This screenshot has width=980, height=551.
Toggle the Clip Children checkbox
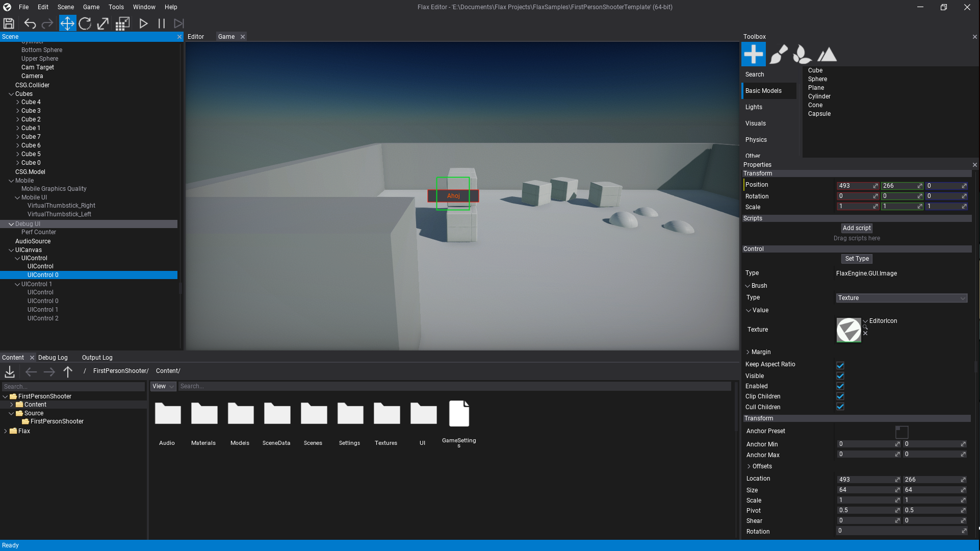[x=840, y=396]
